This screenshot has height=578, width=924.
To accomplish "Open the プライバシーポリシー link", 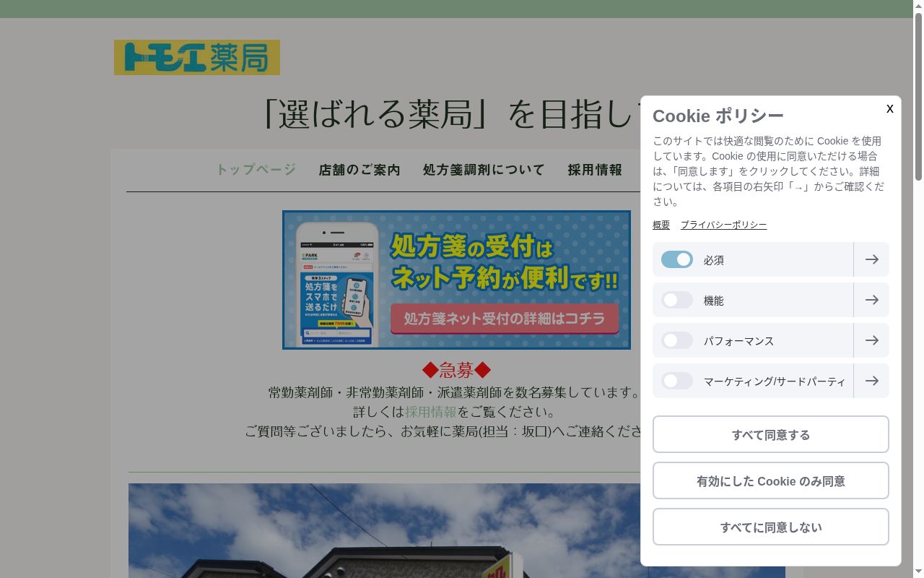I will coord(723,225).
